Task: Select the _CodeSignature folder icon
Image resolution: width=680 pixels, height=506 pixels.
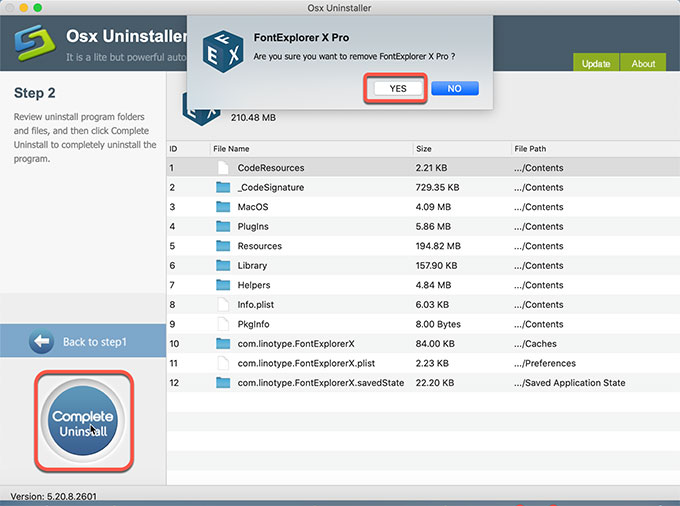Action: 223,187
